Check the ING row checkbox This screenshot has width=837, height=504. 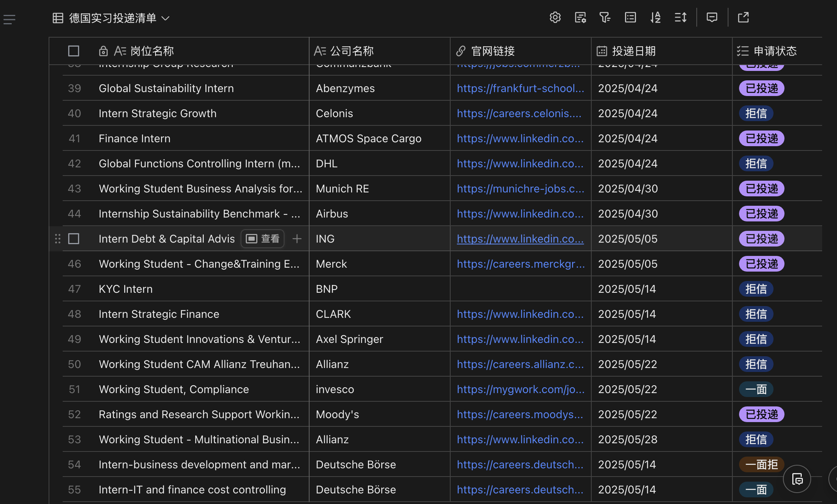point(74,239)
